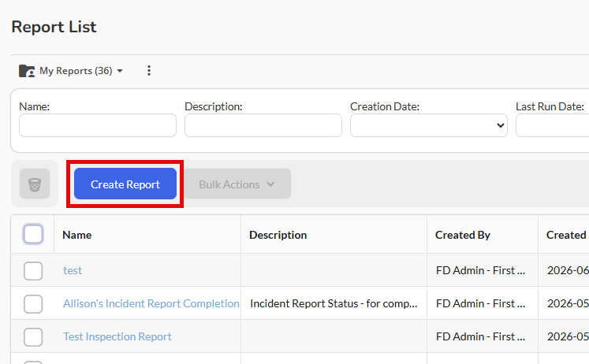Click 'FD Admin - First ...' in the test row
This screenshot has width=589, height=364.
tap(480, 270)
